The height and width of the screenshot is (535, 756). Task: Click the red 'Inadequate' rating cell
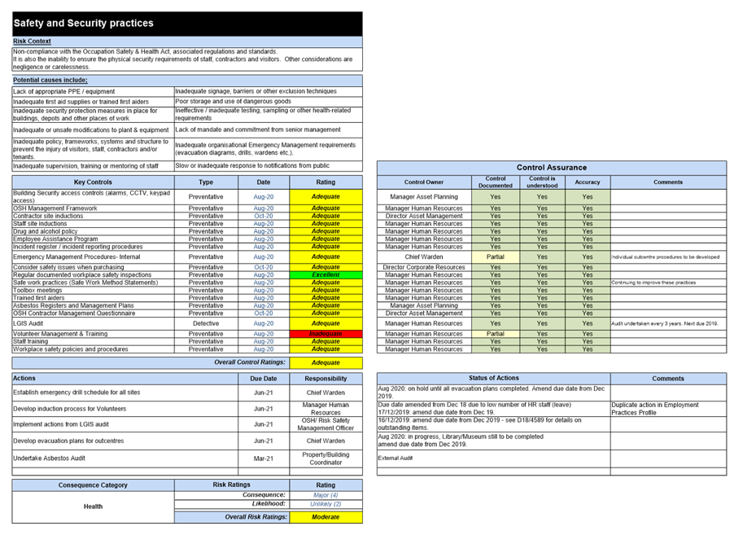[326, 334]
